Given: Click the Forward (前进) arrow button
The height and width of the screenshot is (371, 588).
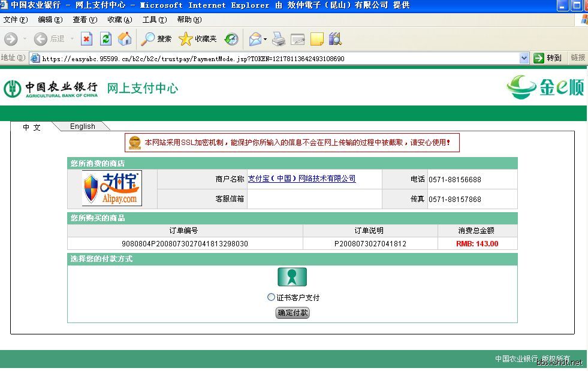Looking at the screenshot, I should pos(11,38).
